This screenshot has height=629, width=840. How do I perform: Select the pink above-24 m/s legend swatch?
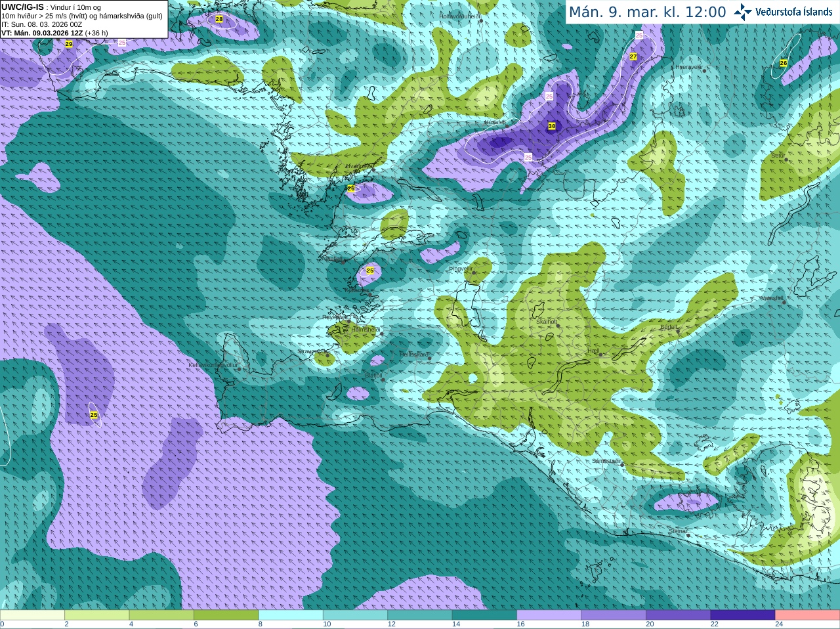tap(808, 615)
